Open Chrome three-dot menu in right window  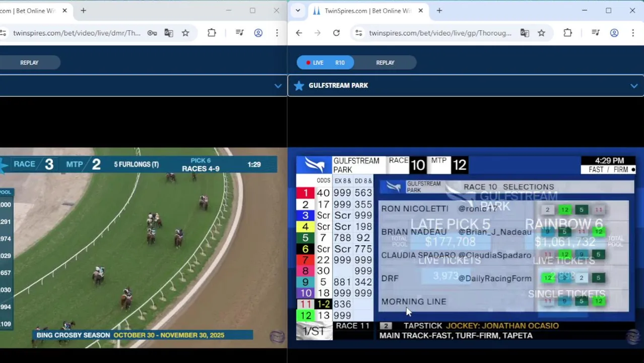(633, 33)
